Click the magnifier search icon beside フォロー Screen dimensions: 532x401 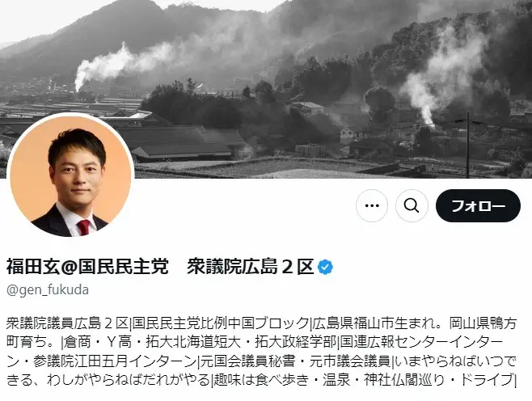pos(412,205)
